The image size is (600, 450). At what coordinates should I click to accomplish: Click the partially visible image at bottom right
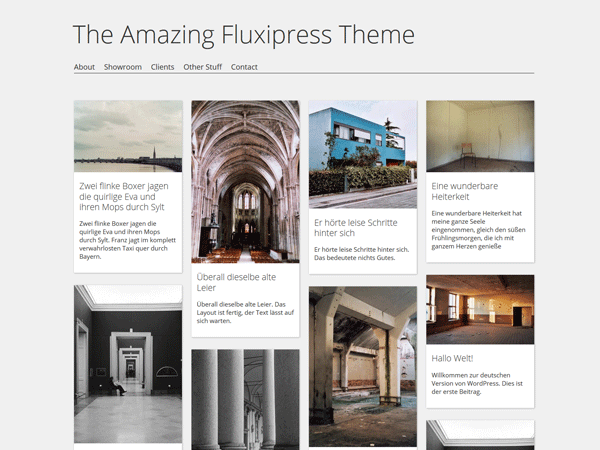[x=480, y=435]
